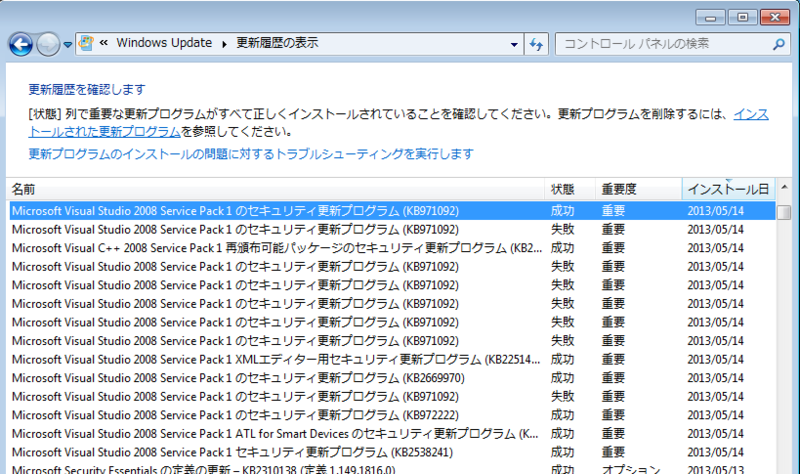Open the recent pages dropdown arrow

pos(67,45)
